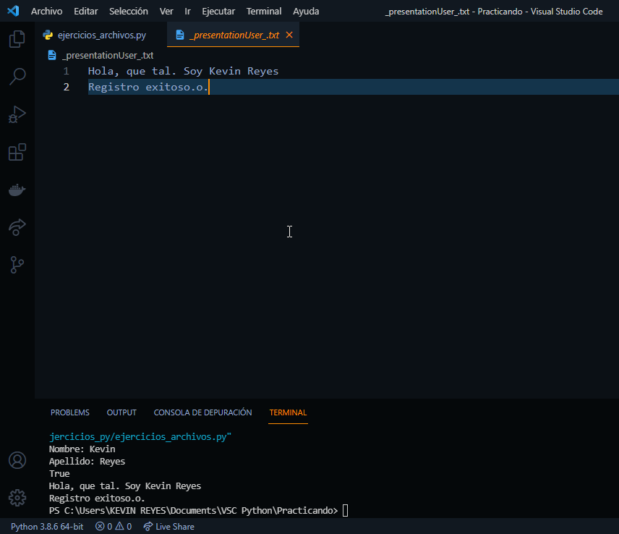This screenshot has height=534, width=619.
Task: Switch to the OUTPUT panel tab
Action: coord(122,412)
